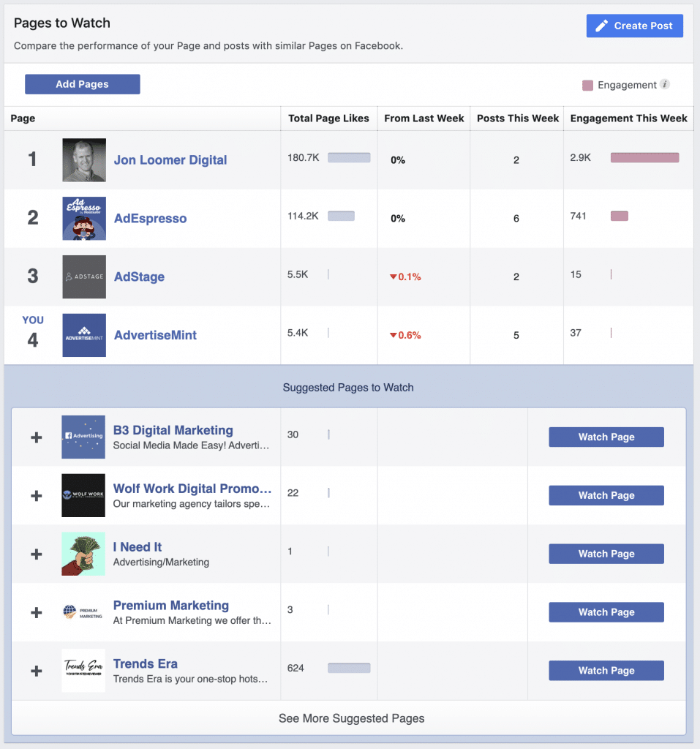This screenshot has width=700, height=749.
Task: Click the AdEspresso page logo
Action: (84, 218)
